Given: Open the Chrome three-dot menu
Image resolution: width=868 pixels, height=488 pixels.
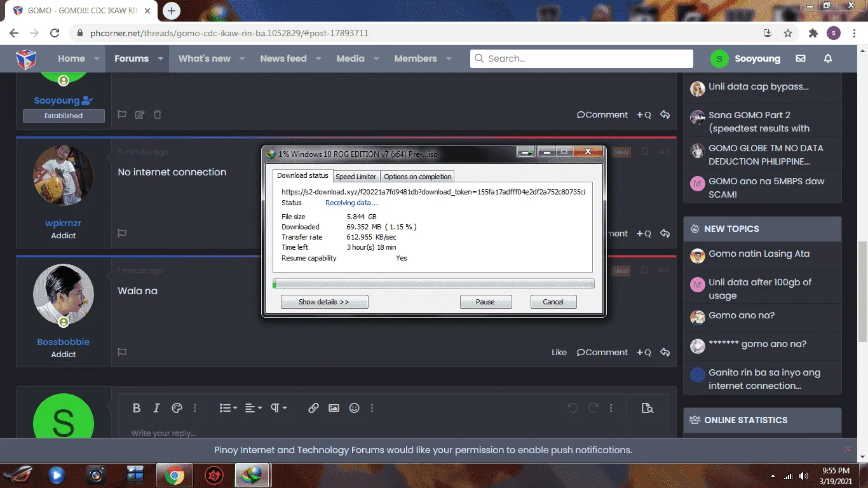Looking at the screenshot, I should tap(855, 33).
